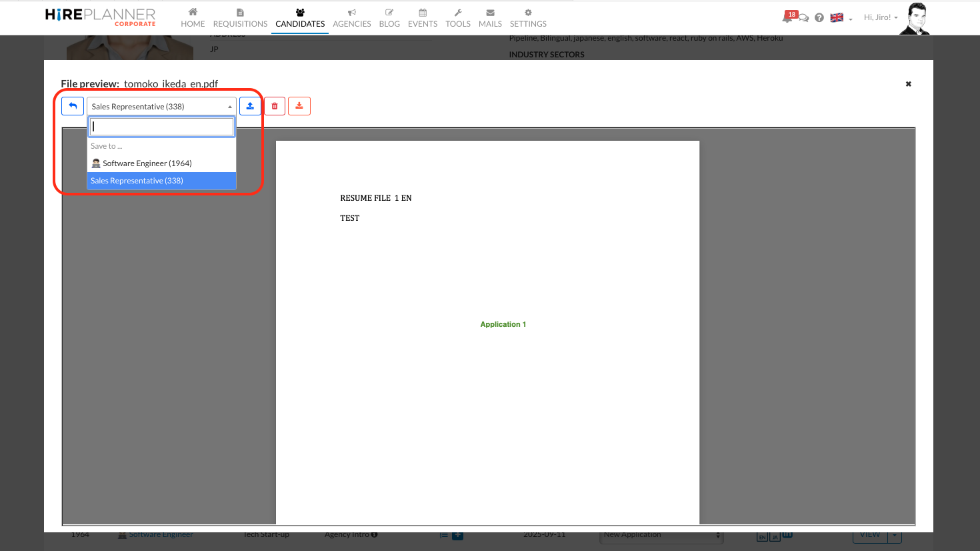This screenshot has width=980, height=551.
Task: Choose Software Engineer (1964) from the list
Action: tap(147, 163)
